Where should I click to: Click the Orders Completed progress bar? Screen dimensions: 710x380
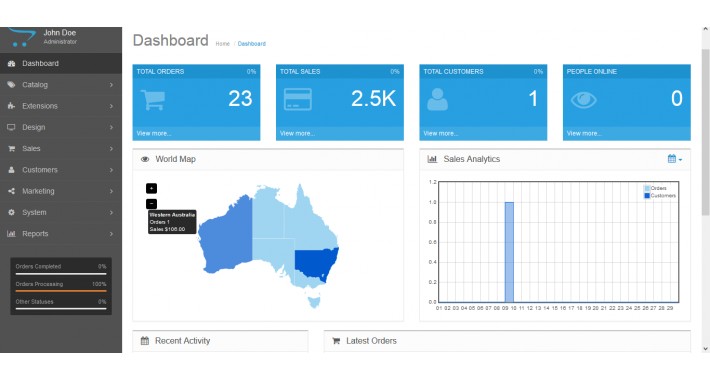61,274
